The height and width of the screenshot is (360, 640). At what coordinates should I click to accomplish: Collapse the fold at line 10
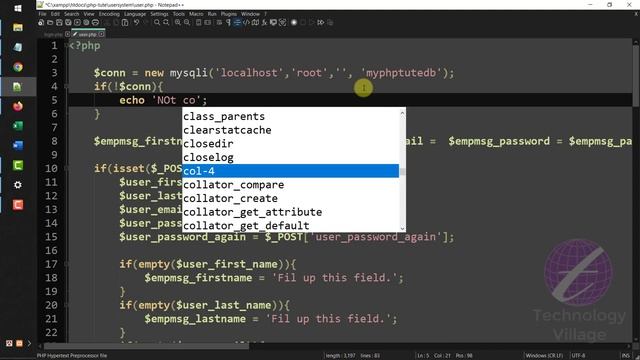click(x=66, y=168)
